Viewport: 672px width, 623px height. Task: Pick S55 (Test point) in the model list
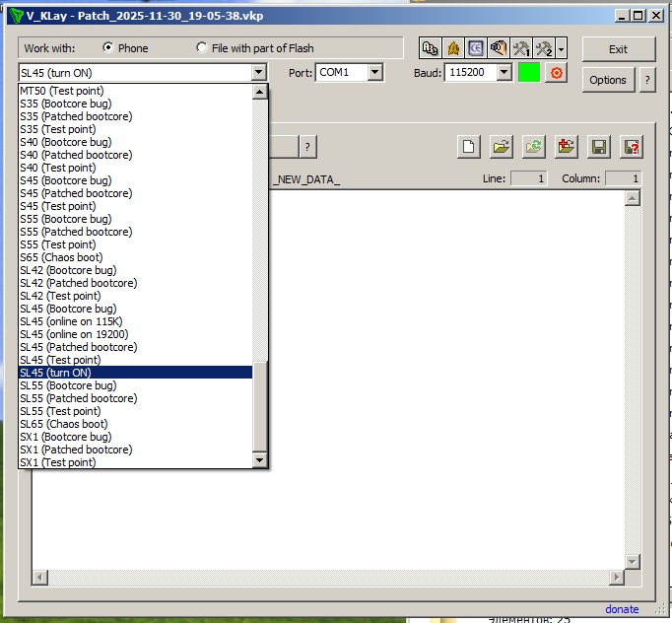click(x=57, y=244)
